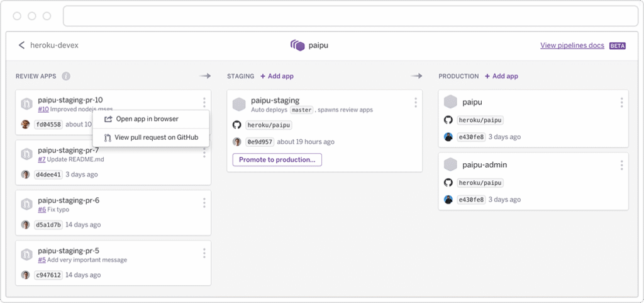Open View pipelines docs link

coord(572,45)
